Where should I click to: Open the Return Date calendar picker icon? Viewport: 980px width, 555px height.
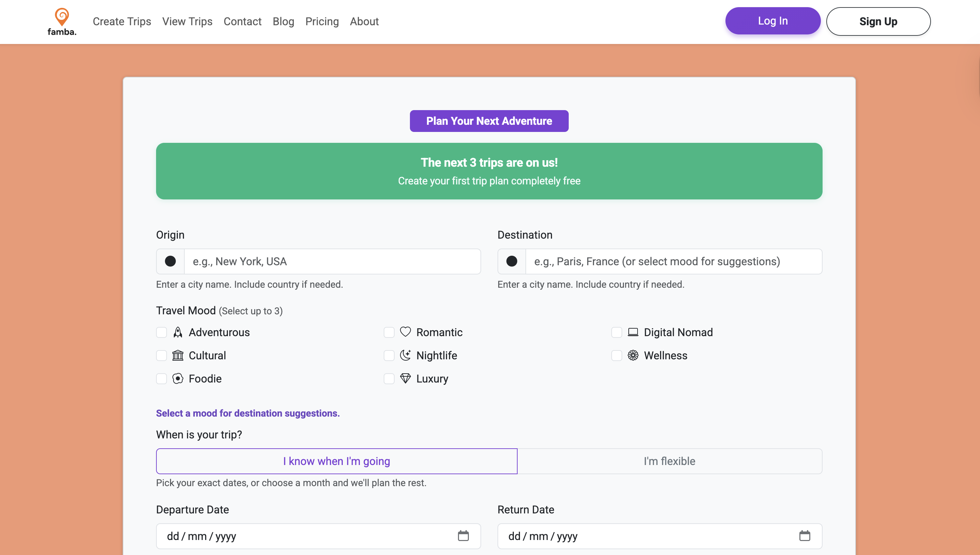805,536
